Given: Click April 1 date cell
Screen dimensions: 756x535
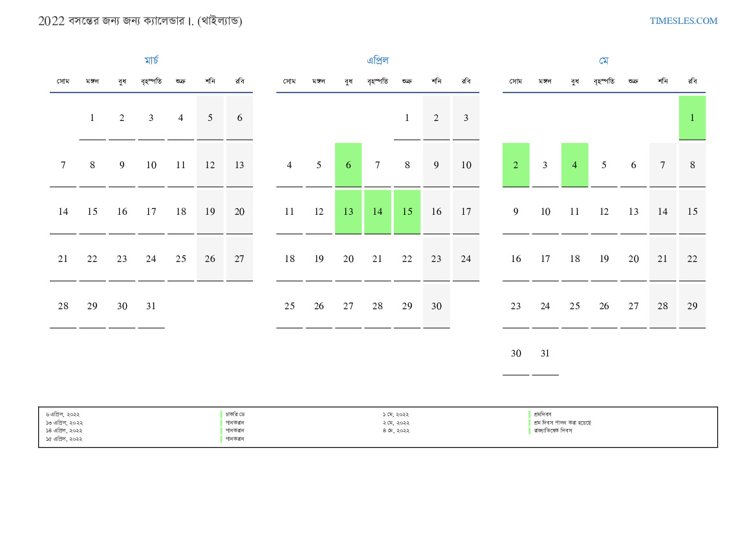Looking at the screenshot, I should 407,118.
